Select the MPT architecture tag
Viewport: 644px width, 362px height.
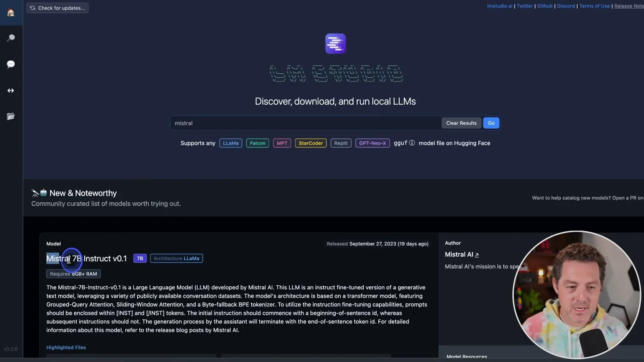(x=282, y=143)
